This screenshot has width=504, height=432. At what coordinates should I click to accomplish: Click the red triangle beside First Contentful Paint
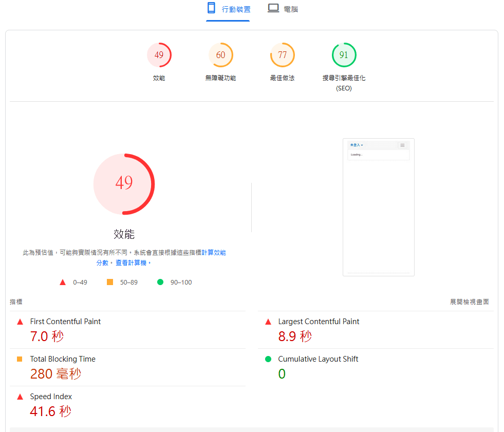(20, 322)
